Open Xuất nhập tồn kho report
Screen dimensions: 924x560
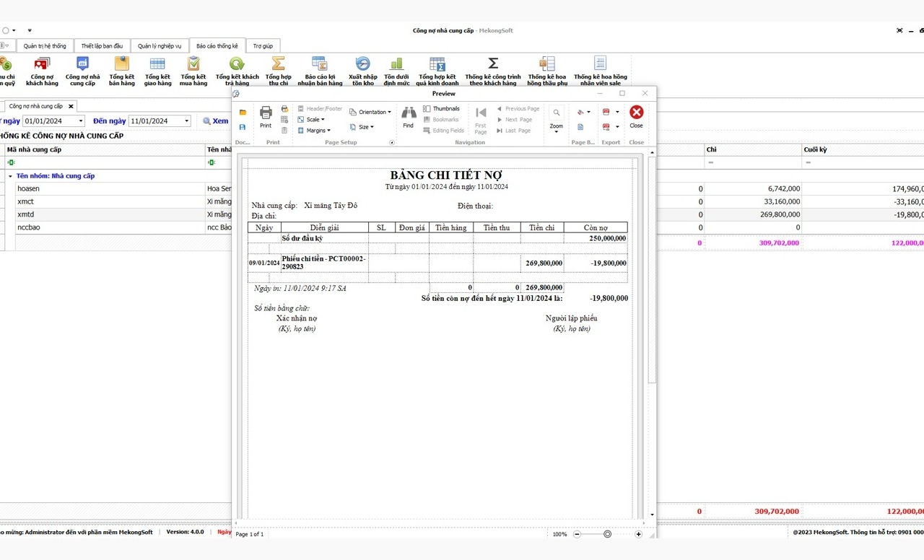362,71
